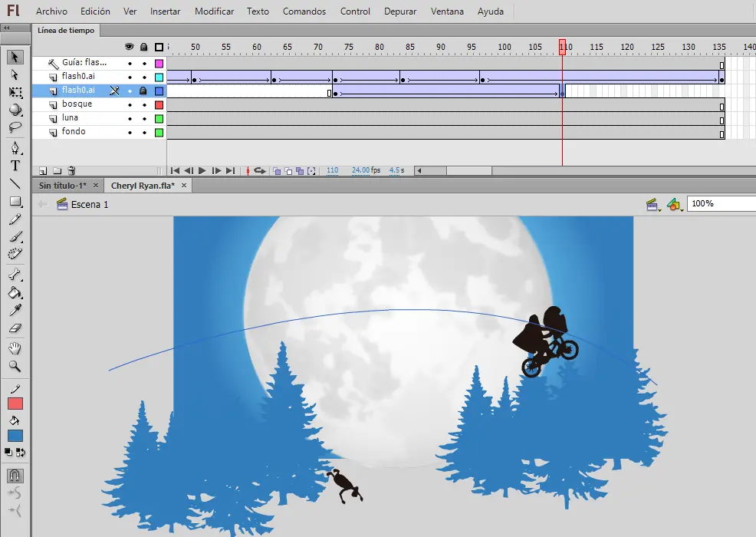Open the 3D Rotation tool flyout
Viewport: 756px width, 537px height.
[x=15, y=110]
